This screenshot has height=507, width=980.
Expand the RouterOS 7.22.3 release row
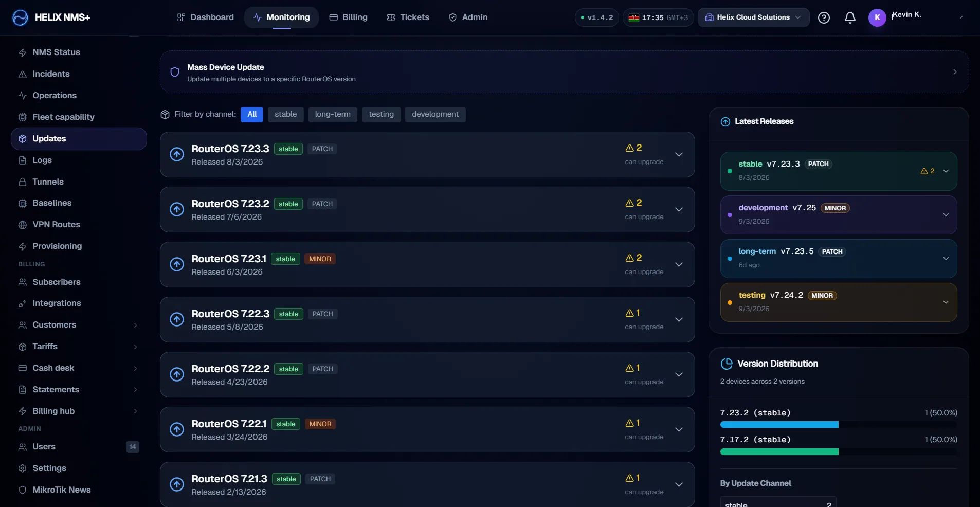tap(679, 319)
